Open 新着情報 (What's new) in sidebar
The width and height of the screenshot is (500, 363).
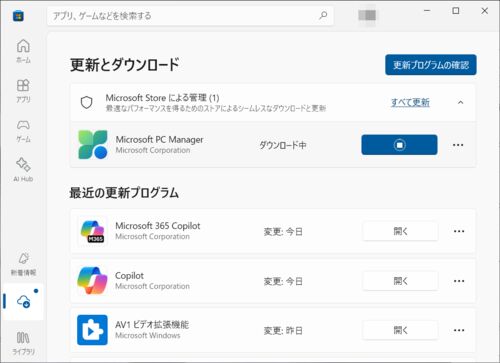click(23, 264)
